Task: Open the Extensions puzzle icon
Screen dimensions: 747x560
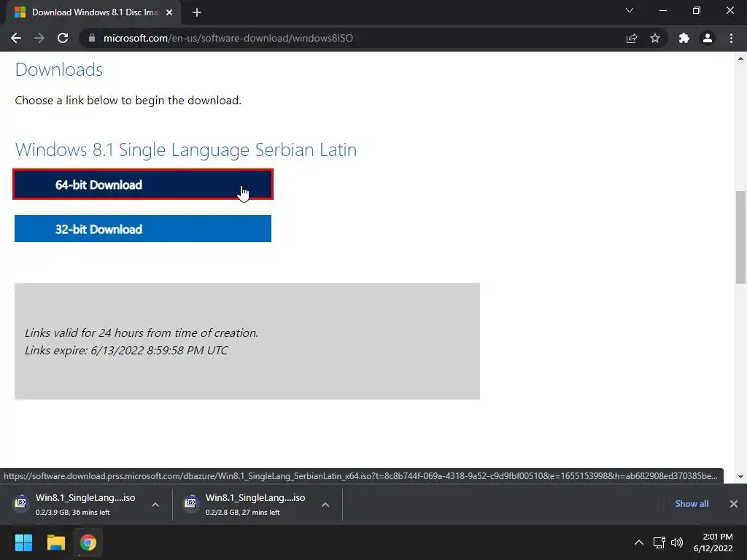Action: point(684,38)
